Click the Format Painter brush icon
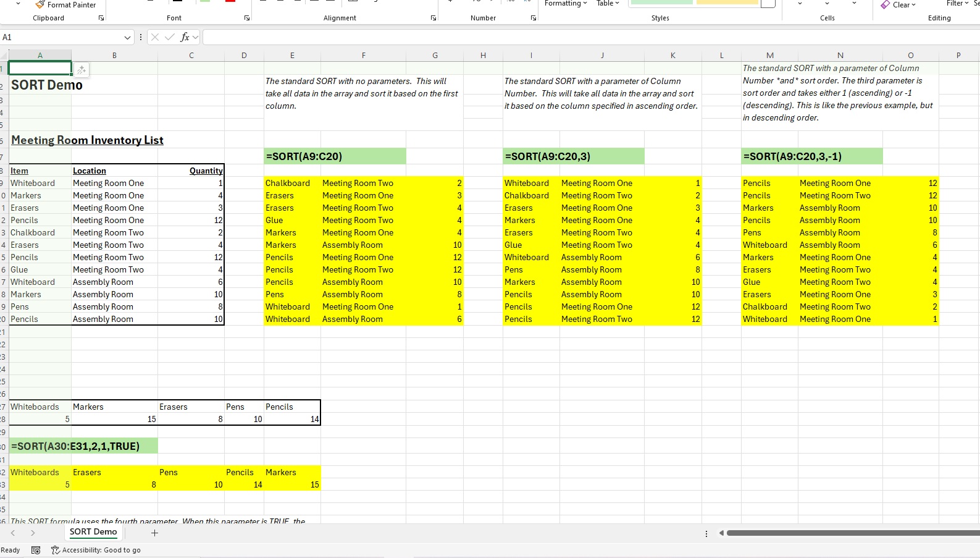 pos(40,4)
